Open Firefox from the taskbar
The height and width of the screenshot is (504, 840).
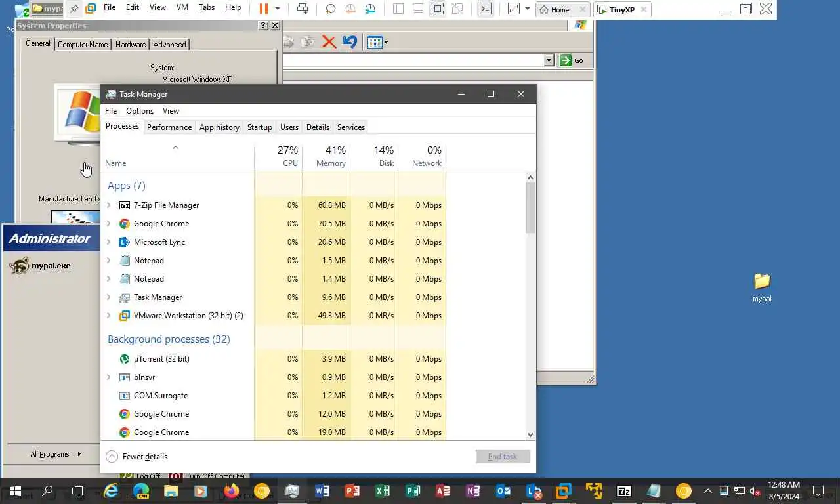231,491
